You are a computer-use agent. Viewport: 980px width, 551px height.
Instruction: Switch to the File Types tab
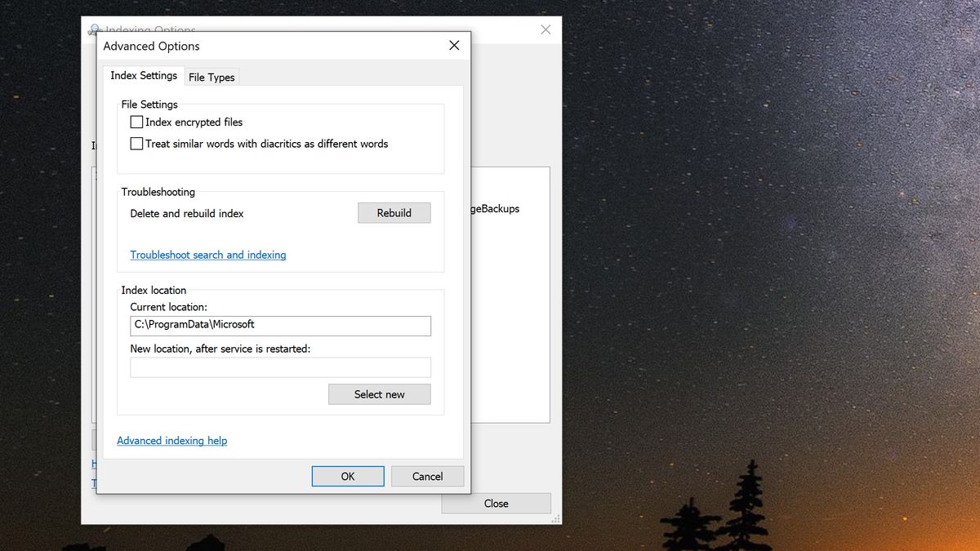(x=211, y=77)
